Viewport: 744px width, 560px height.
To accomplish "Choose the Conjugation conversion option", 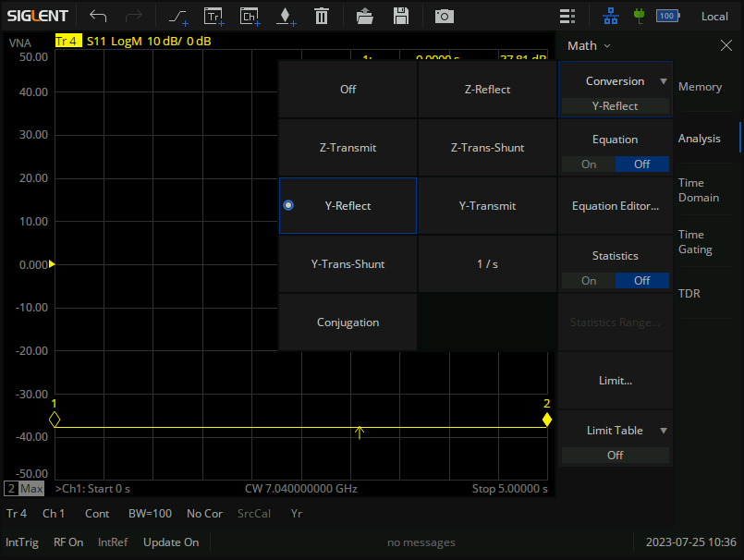I will [348, 323].
